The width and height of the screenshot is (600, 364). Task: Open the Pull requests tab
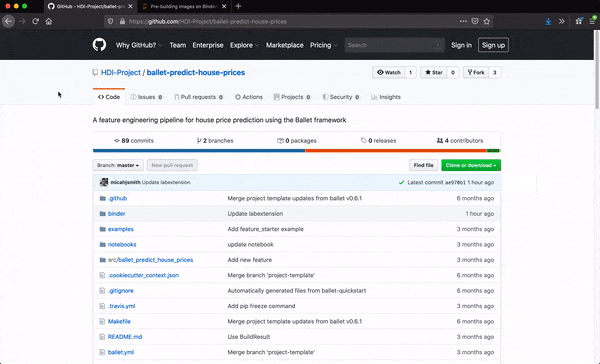[199, 97]
